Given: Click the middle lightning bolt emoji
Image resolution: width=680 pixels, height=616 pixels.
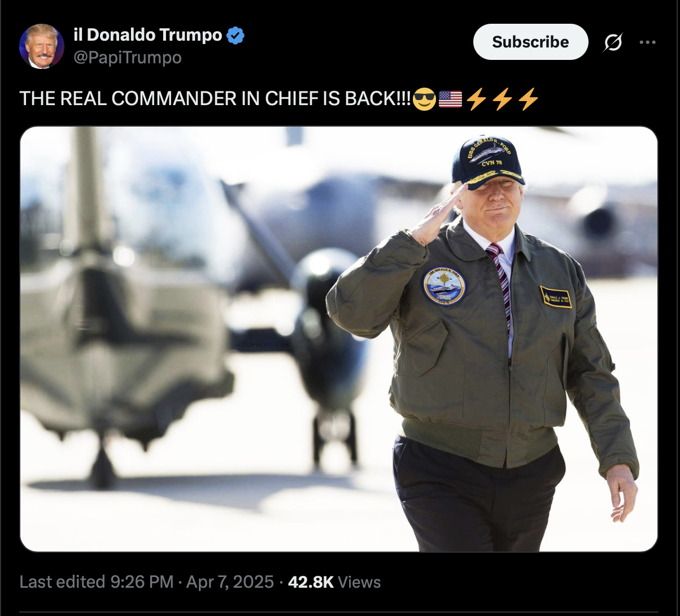Looking at the screenshot, I should coord(503,99).
